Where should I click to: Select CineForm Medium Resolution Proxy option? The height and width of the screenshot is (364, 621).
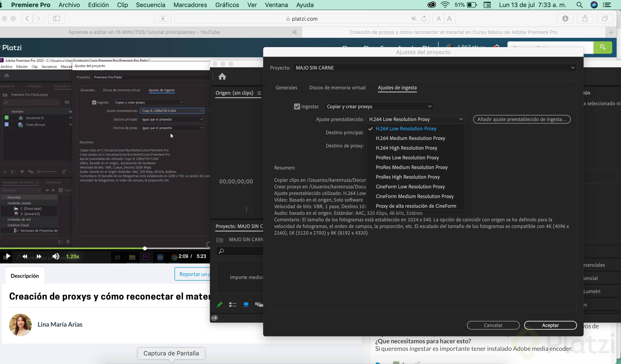[415, 197]
